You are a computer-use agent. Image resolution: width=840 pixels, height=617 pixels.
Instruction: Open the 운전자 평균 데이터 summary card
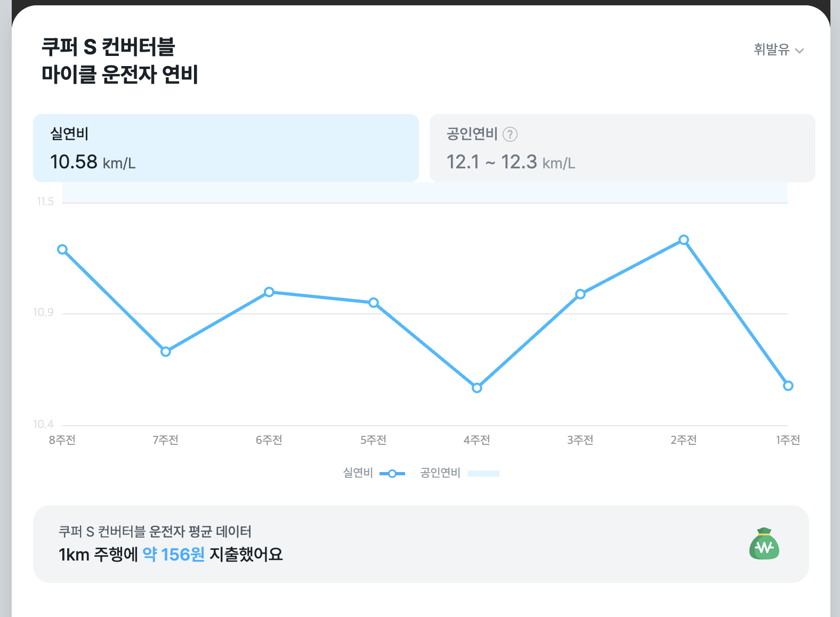(x=421, y=544)
